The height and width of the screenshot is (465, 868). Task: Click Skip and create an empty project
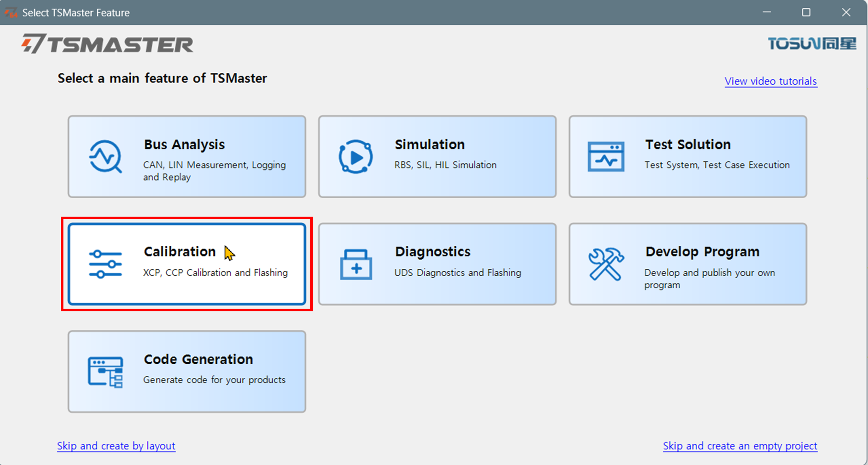(x=740, y=446)
